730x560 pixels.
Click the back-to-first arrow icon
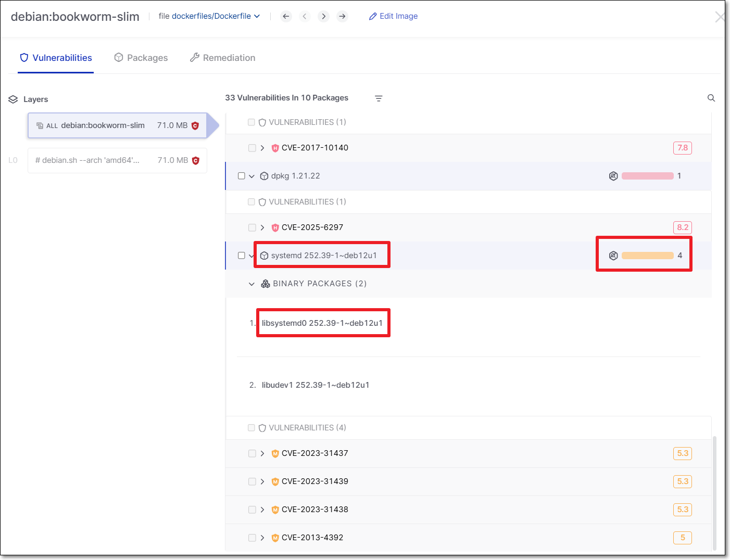(x=286, y=16)
